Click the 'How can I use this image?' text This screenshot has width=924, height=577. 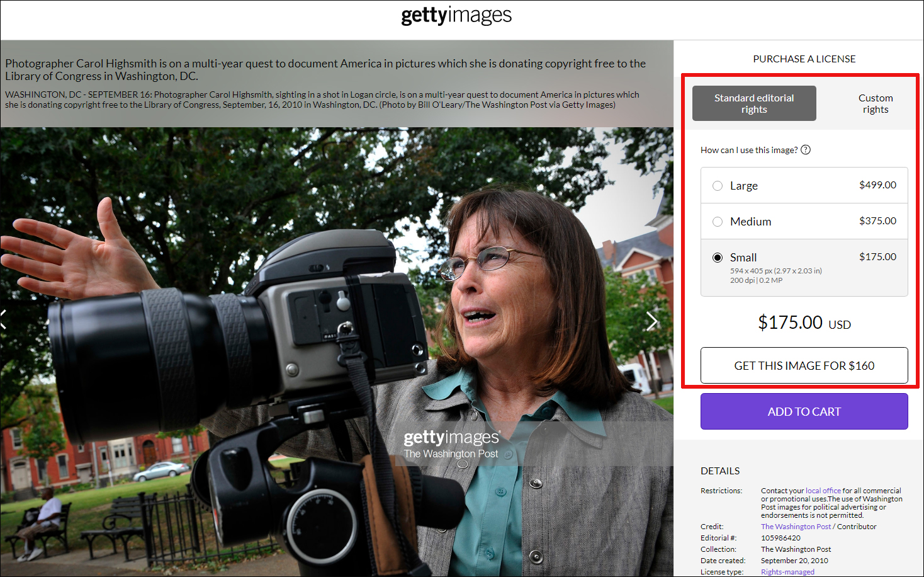tap(749, 150)
